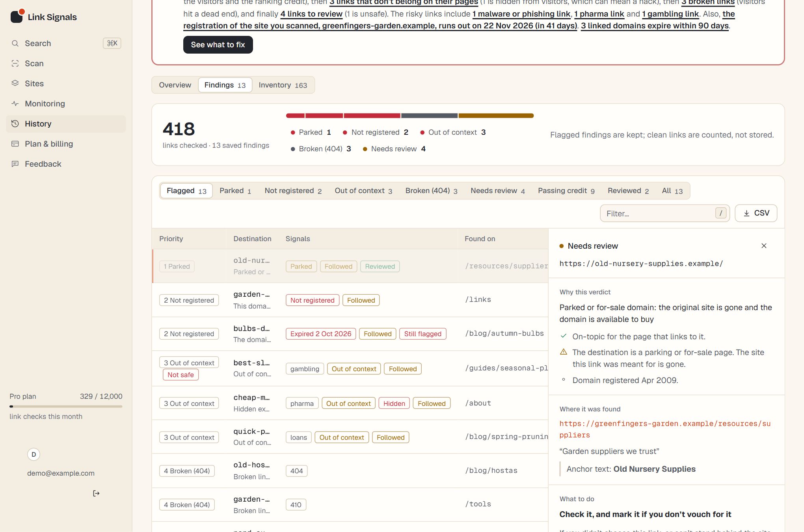The image size is (804, 532).
Task: Open Plan & billing in sidebar
Action: click(x=66, y=144)
